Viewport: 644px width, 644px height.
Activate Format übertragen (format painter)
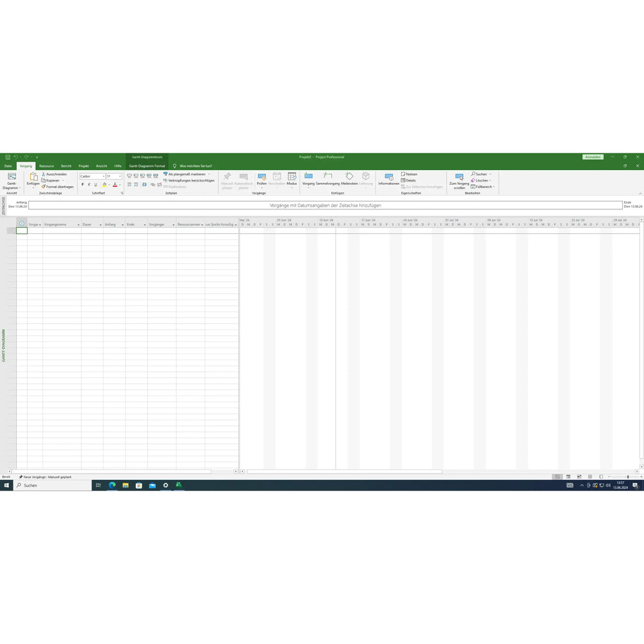[x=60, y=187]
